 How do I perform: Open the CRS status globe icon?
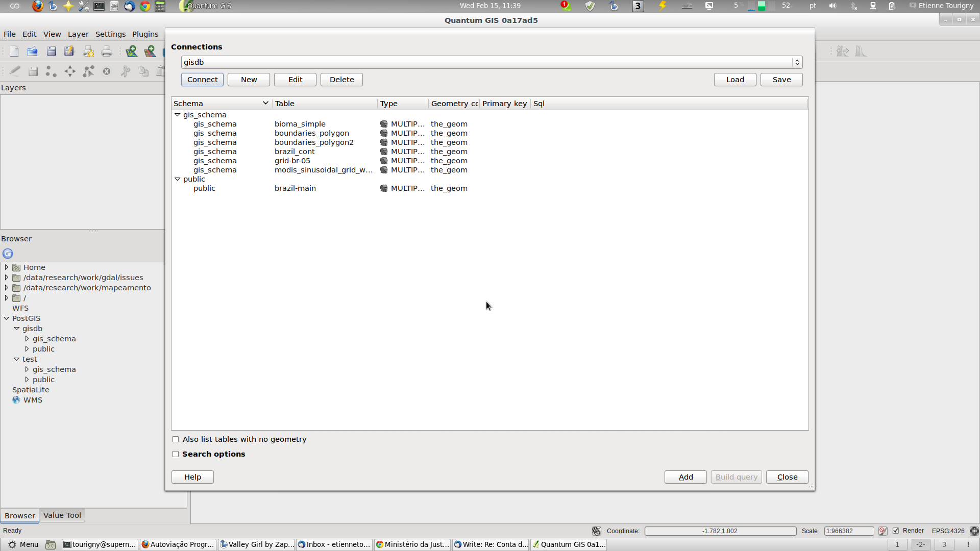[x=974, y=531]
